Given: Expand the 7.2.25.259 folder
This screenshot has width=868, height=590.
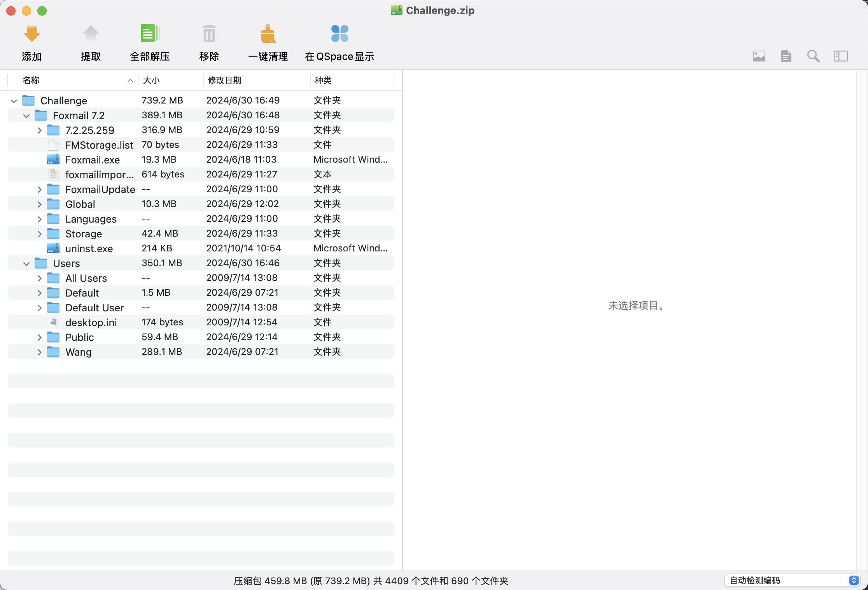Looking at the screenshot, I should [39, 130].
